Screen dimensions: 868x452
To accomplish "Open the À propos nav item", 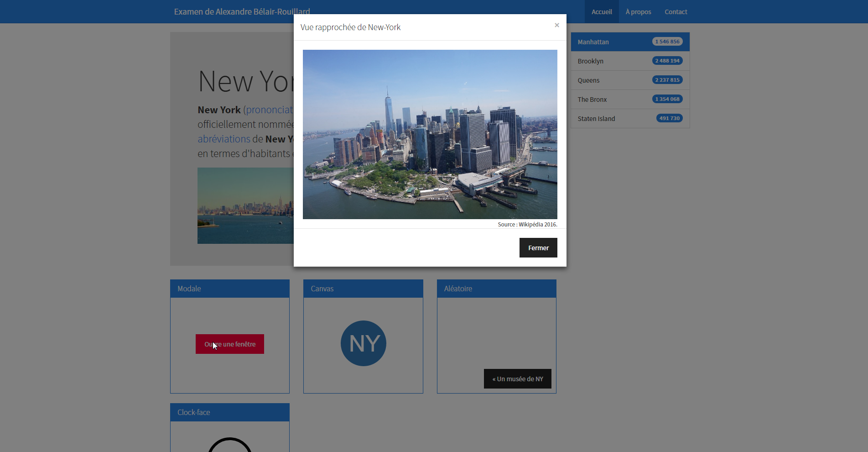I will point(638,12).
